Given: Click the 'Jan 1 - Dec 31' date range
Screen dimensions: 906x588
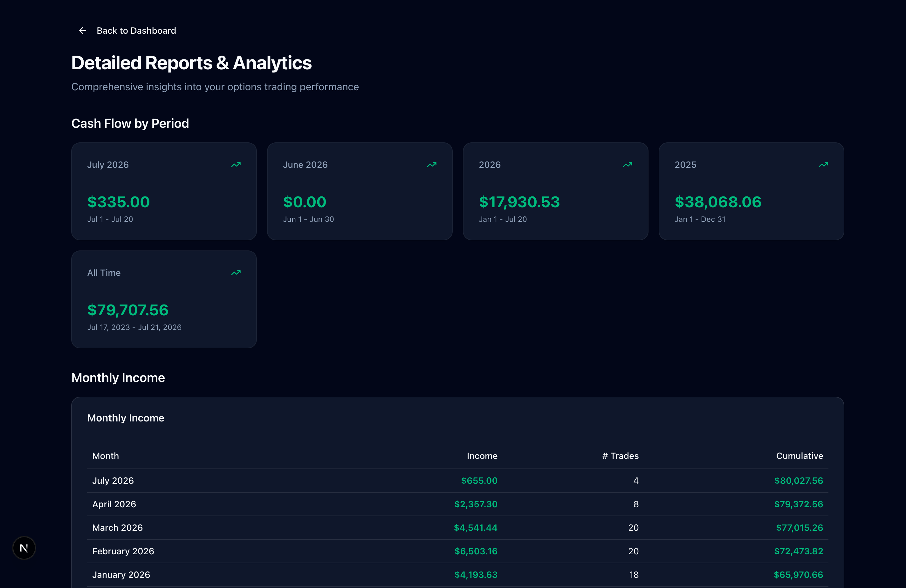Looking at the screenshot, I should click(700, 219).
